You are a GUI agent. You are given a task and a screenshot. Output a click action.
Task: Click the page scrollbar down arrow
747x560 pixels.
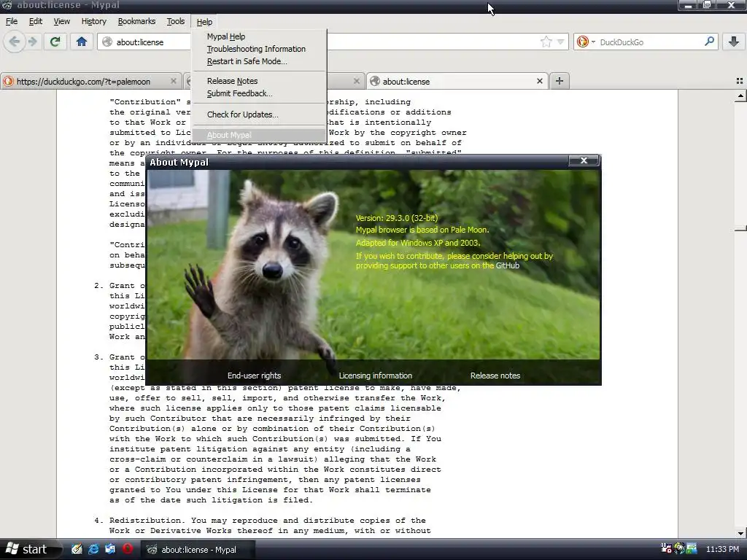click(x=740, y=533)
